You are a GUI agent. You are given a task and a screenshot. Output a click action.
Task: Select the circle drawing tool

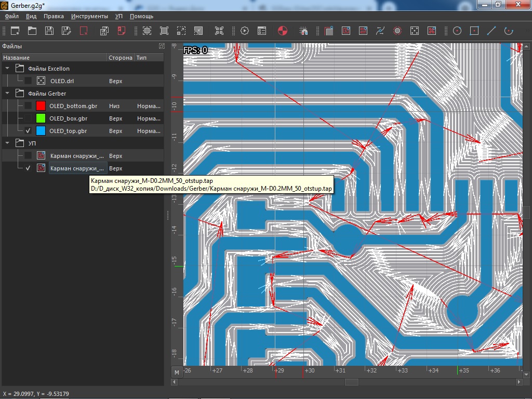(457, 31)
